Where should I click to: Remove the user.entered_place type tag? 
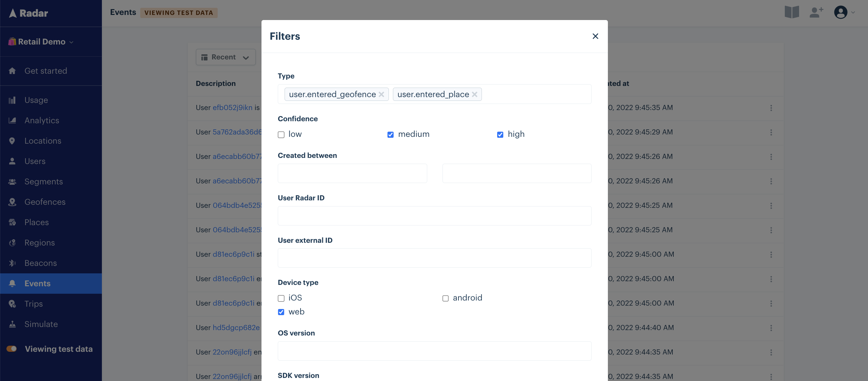click(x=474, y=94)
